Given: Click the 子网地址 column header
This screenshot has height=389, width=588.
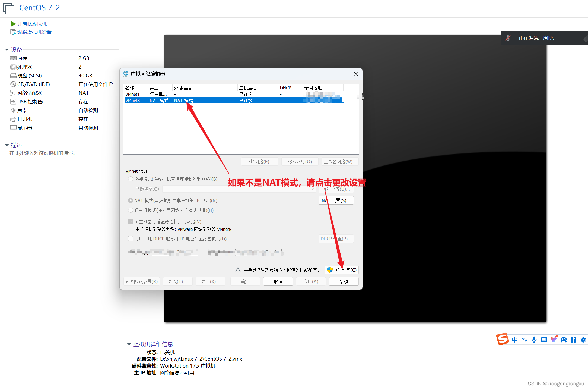Looking at the screenshot, I should [x=323, y=88].
